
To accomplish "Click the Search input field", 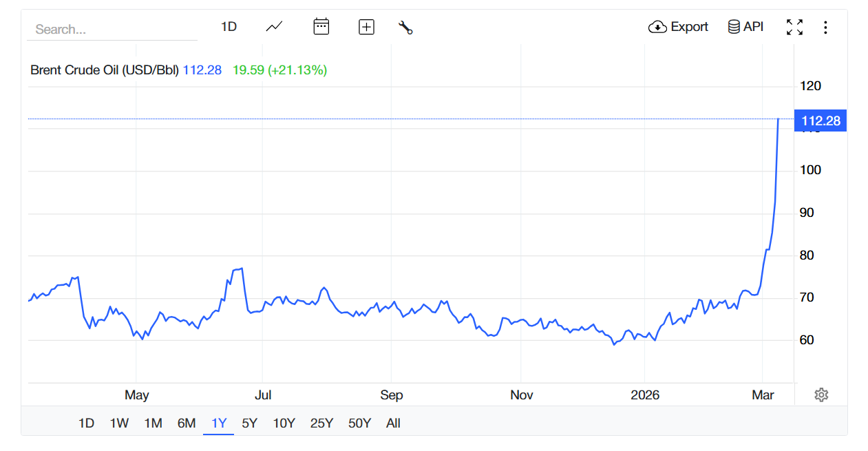I will coord(112,29).
